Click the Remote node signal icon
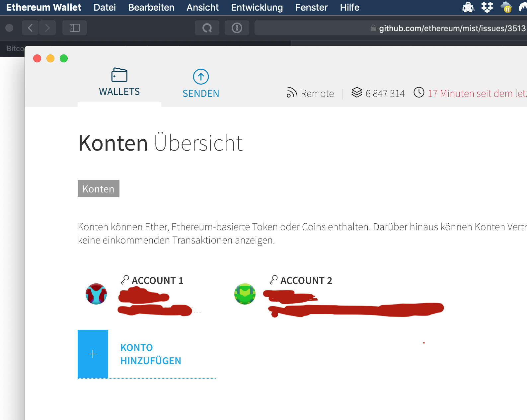Screen dimensions: 527x420 click(x=292, y=93)
